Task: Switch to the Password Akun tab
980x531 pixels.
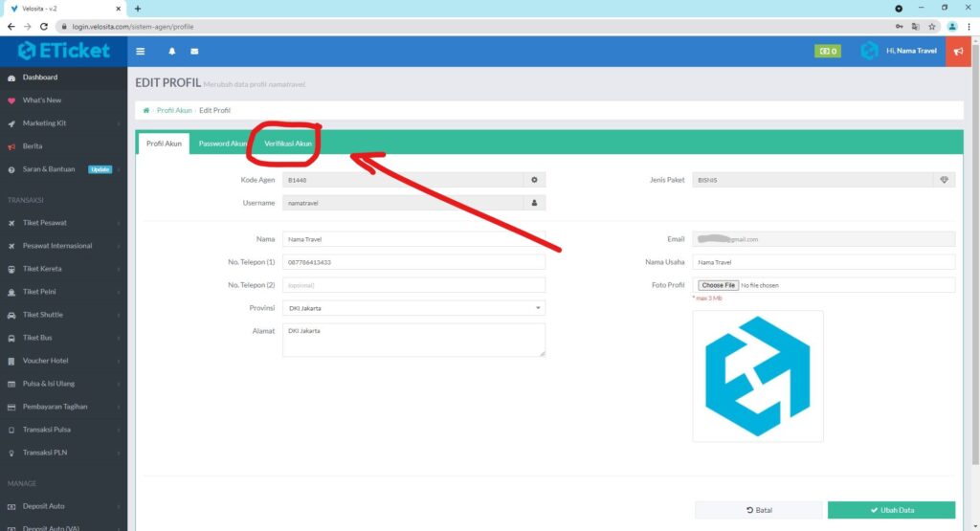Action: click(222, 144)
